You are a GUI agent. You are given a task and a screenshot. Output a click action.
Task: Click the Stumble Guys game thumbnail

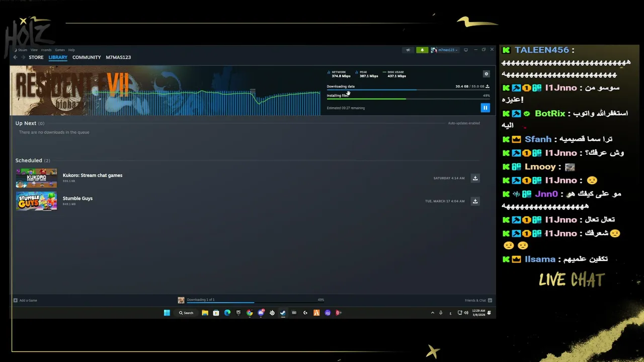pyautogui.click(x=36, y=201)
